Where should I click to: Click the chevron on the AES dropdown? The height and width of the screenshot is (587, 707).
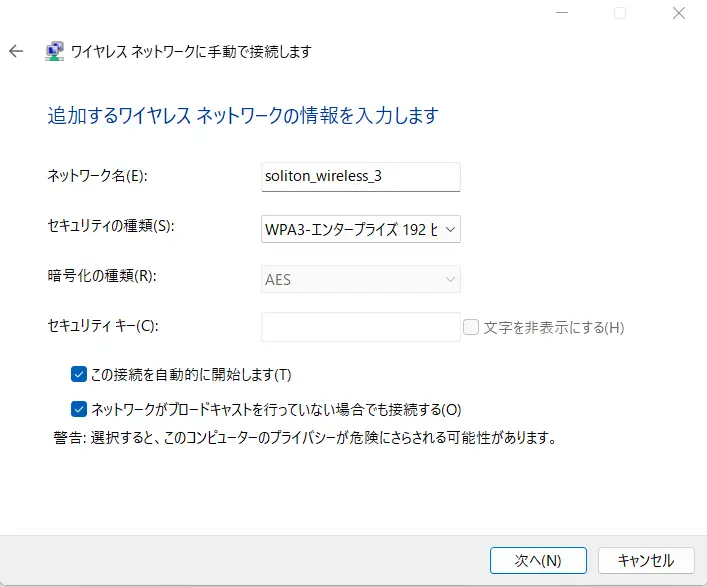point(450,279)
